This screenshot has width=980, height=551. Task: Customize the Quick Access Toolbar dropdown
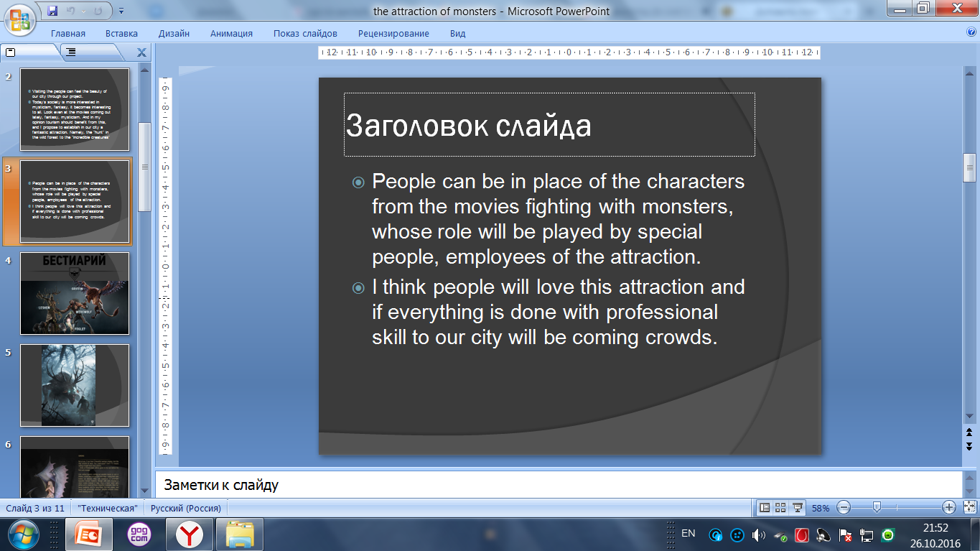click(x=121, y=11)
